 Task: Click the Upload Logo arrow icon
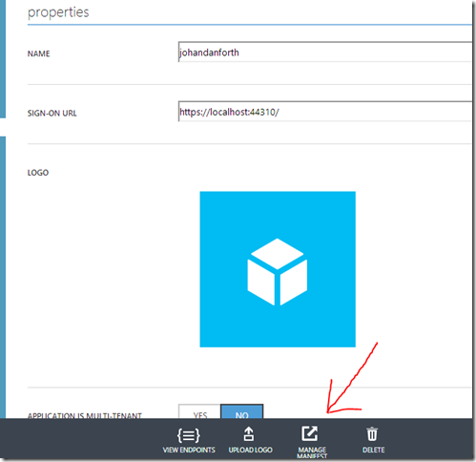pyautogui.click(x=249, y=434)
